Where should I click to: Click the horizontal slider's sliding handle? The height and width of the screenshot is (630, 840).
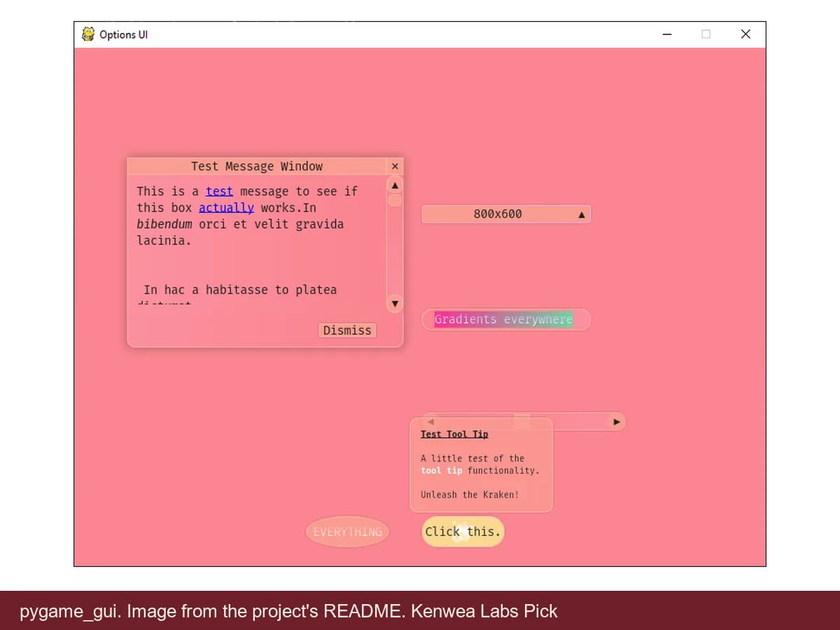[x=522, y=421]
